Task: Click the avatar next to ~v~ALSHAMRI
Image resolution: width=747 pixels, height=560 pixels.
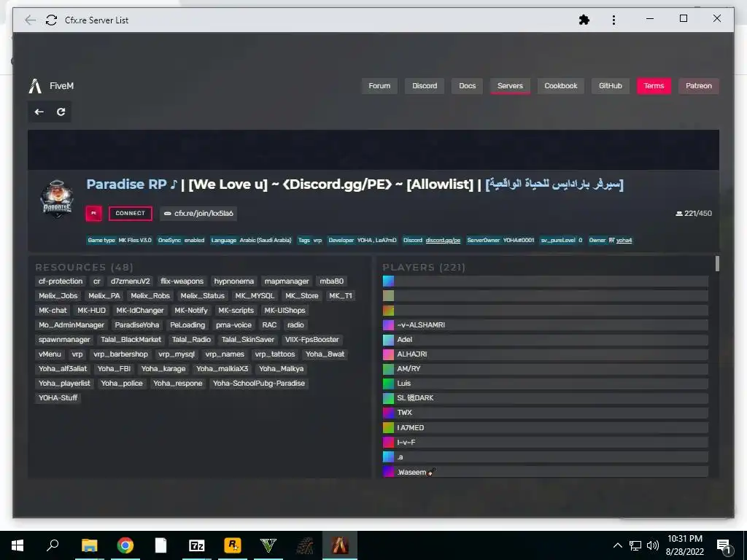Action: click(388, 324)
